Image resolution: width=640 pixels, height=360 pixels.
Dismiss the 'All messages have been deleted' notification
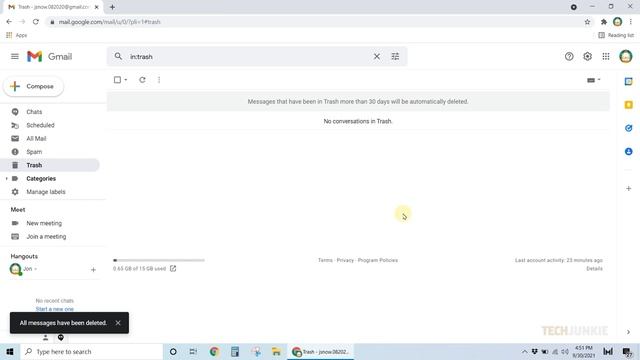coord(118,323)
